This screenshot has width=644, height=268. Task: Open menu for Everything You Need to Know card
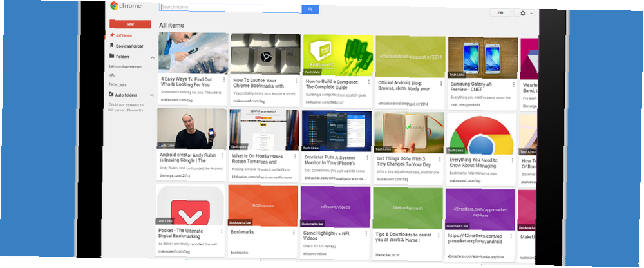tap(512, 160)
